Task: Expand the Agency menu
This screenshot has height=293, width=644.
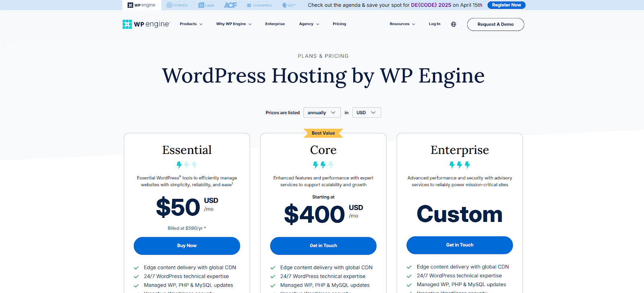Action: (309, 24)
